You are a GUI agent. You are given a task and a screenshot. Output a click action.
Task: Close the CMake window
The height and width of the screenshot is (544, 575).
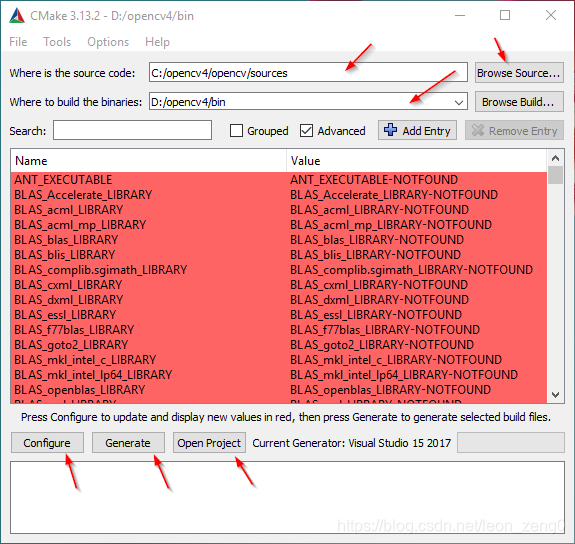pyautogui.click(x=551, y=15)
